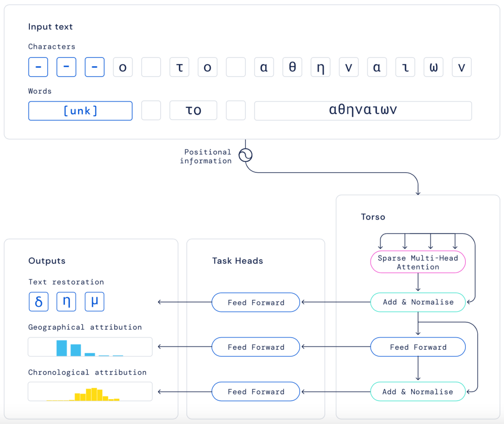Select the θ character box
This screenshot has height=424, width=504.
(292, 67)
